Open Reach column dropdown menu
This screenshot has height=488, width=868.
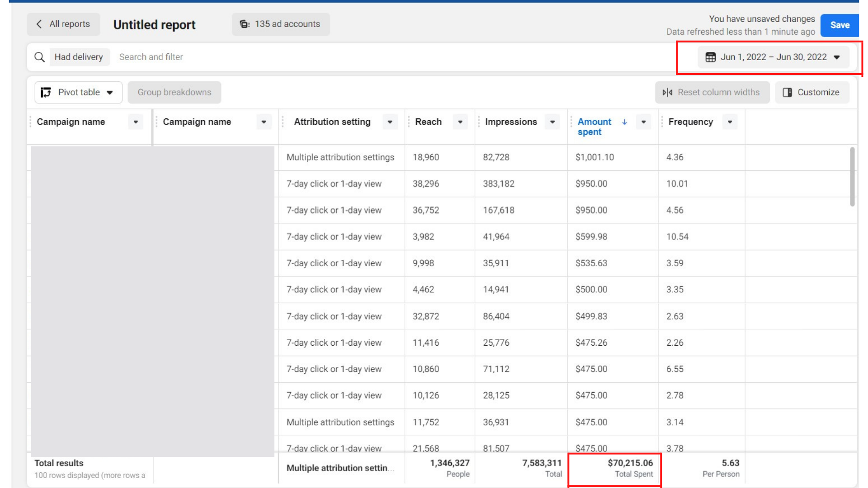460,122
